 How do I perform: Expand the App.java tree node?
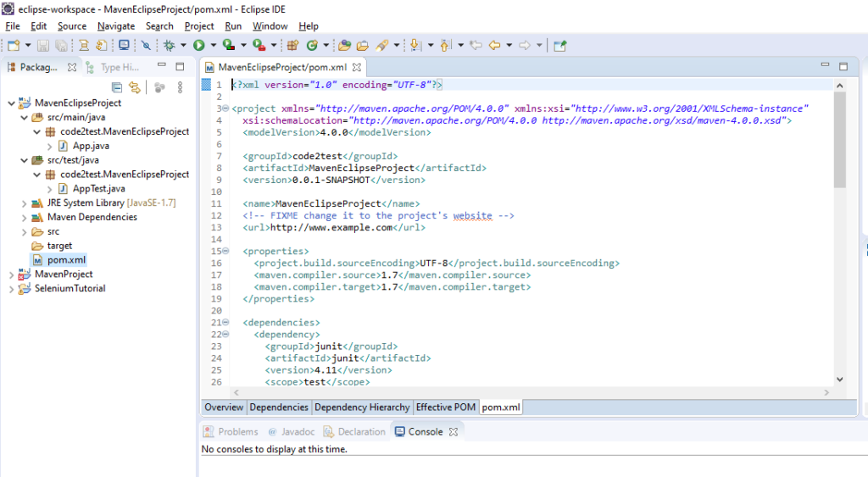tap(49, 146)
